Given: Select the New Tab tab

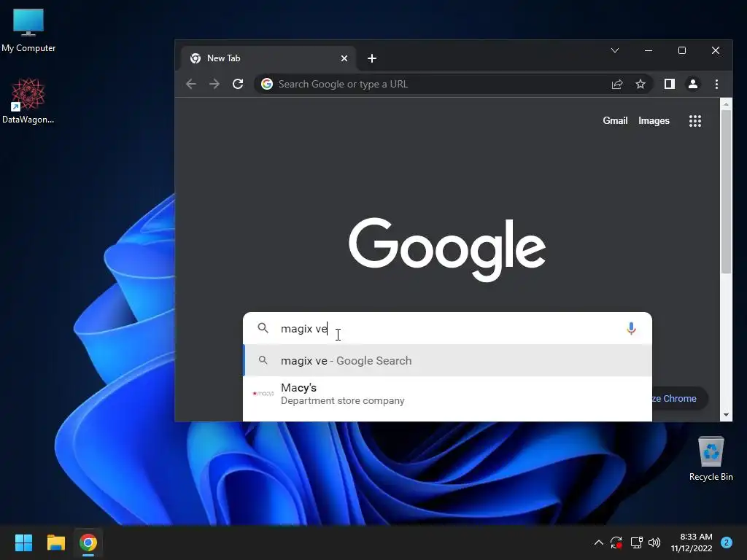Looking at the screenshot, I should click(x=268, y=58).
